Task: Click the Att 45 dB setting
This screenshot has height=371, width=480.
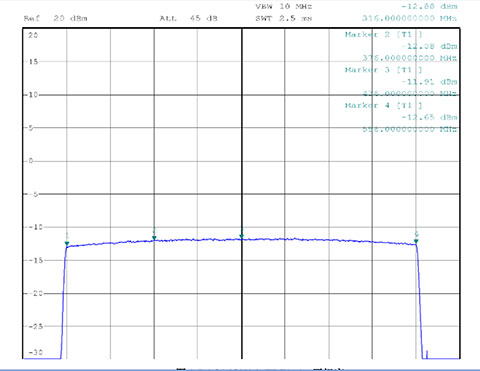Action: click(188, 18)
